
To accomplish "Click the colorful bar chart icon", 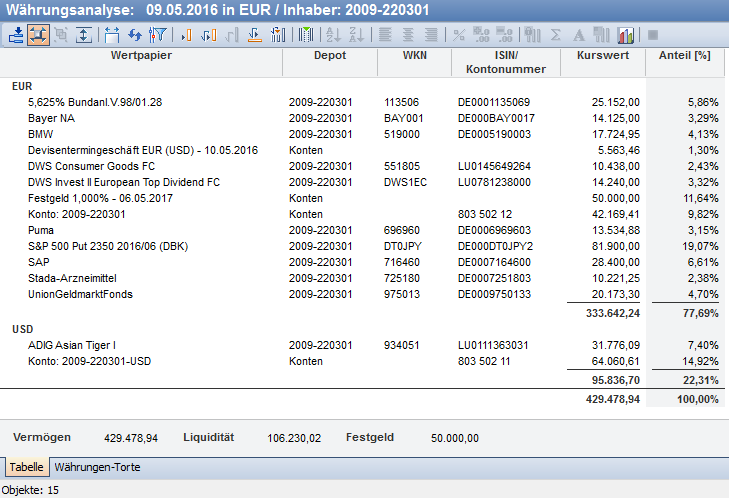I will coord(626,34).
